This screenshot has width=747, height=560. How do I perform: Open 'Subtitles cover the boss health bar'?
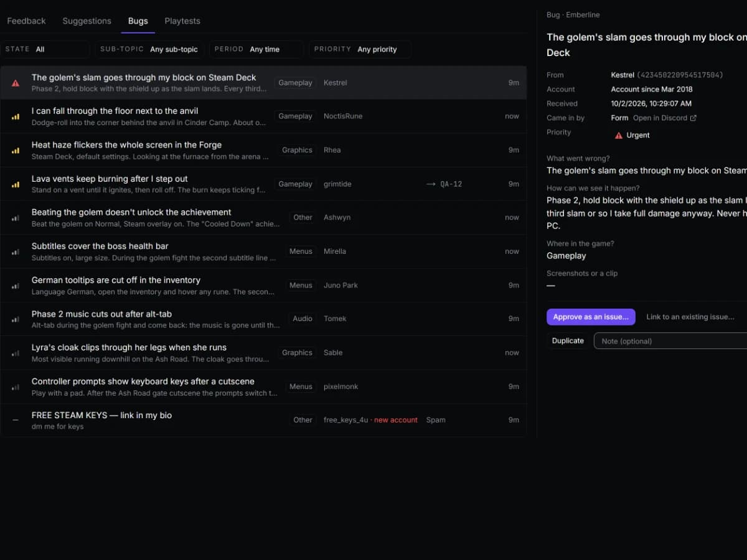coord(263,251)
